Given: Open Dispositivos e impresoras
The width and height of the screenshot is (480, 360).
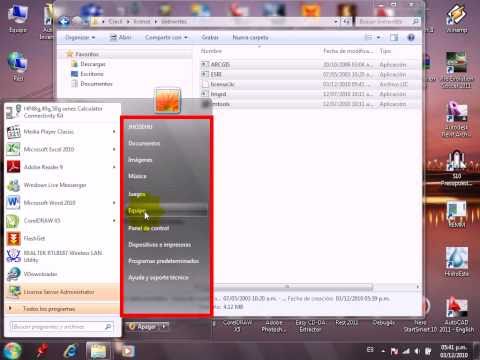Looking at the screenshot, I should click(x=160, y=245).
